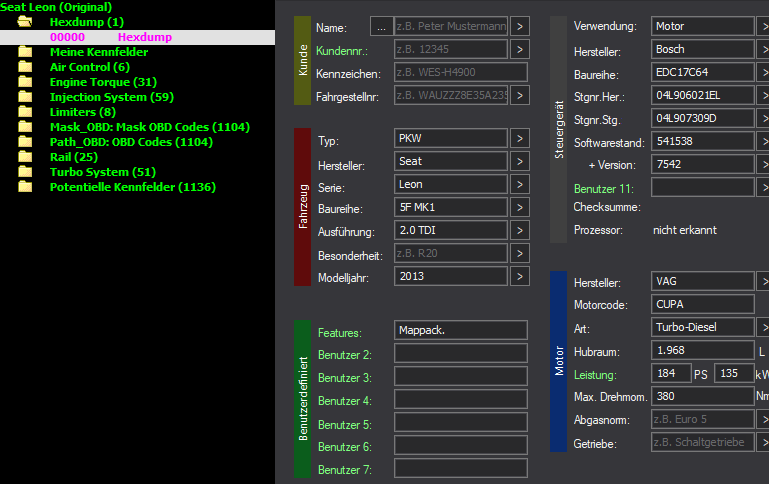Click the Version field showing 7542
Image resolution: width=769 pixels, height=484 pixels.
pos(703,164)
